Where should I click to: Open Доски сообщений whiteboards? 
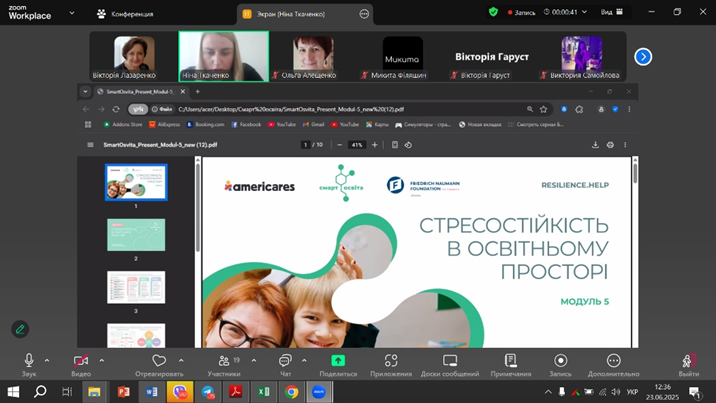tap(450, 365)
